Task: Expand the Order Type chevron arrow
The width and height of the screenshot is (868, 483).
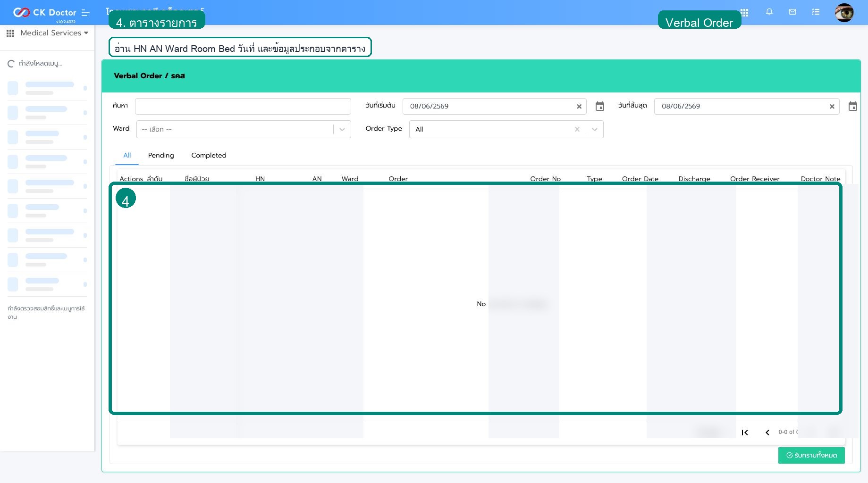Action: click(595, 129)
